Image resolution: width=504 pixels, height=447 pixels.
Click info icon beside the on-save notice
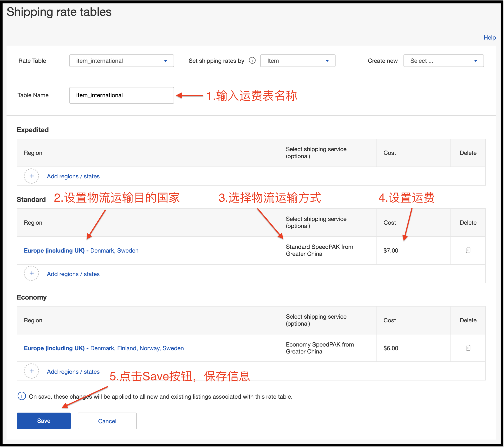[22, 396]
